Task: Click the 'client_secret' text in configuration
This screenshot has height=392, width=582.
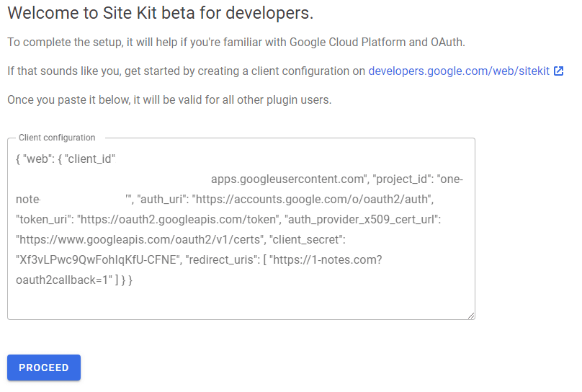Action: [x=307, y=240]
